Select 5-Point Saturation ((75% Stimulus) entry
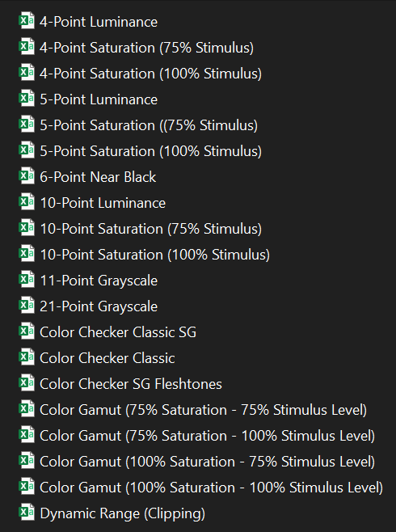Screen dimensions: 396x532 tap(149, 125)
